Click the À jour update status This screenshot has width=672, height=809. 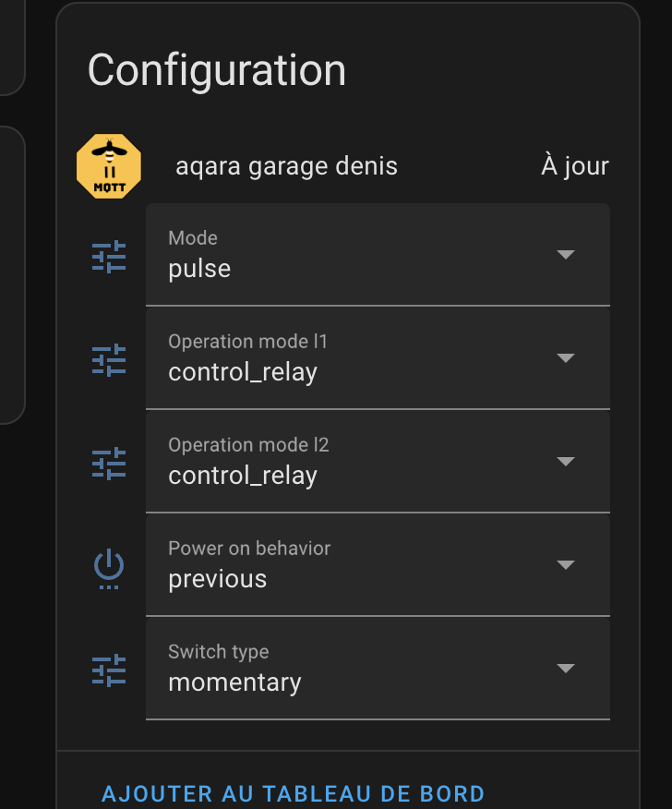(x=575, y=165)
